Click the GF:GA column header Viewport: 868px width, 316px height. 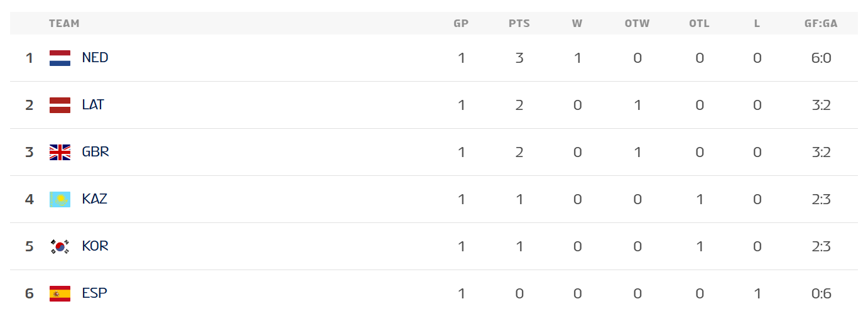821,24
